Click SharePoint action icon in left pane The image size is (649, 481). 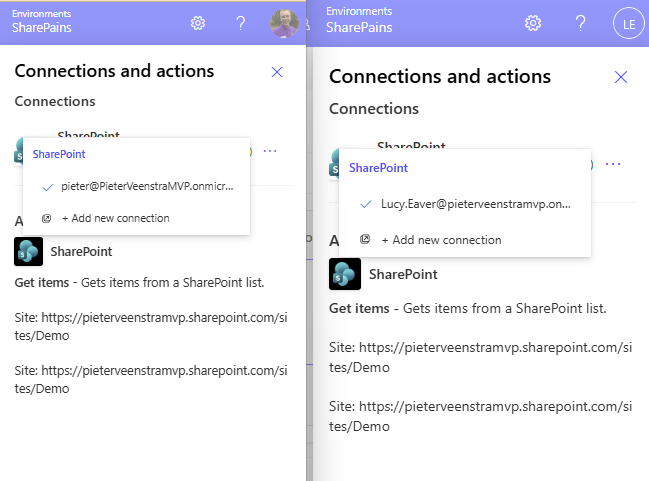click(x=29, y=251)
